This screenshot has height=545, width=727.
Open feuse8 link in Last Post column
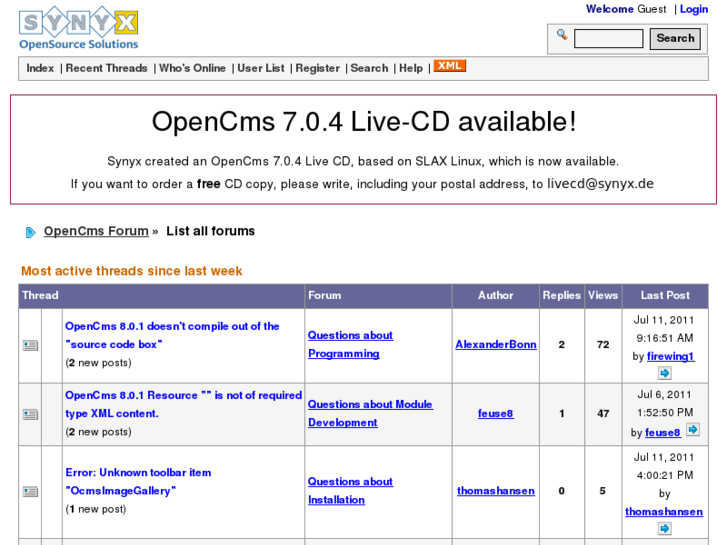(663, 432)
